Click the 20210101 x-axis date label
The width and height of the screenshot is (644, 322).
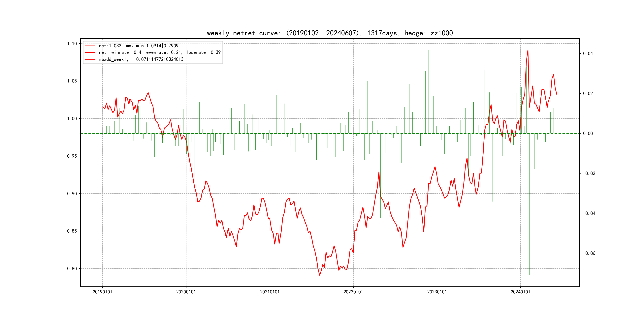coord(270,292)
